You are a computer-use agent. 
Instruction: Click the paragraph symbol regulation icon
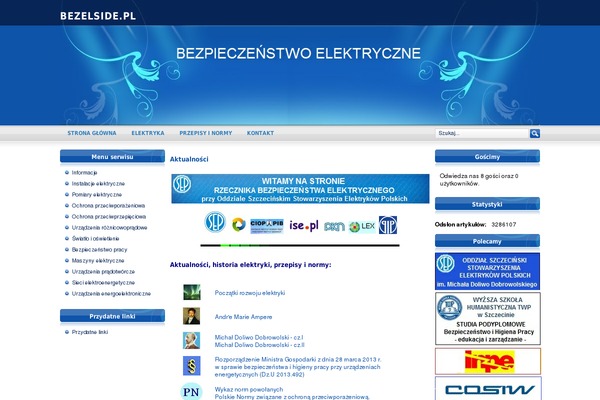tap(190, 365)
